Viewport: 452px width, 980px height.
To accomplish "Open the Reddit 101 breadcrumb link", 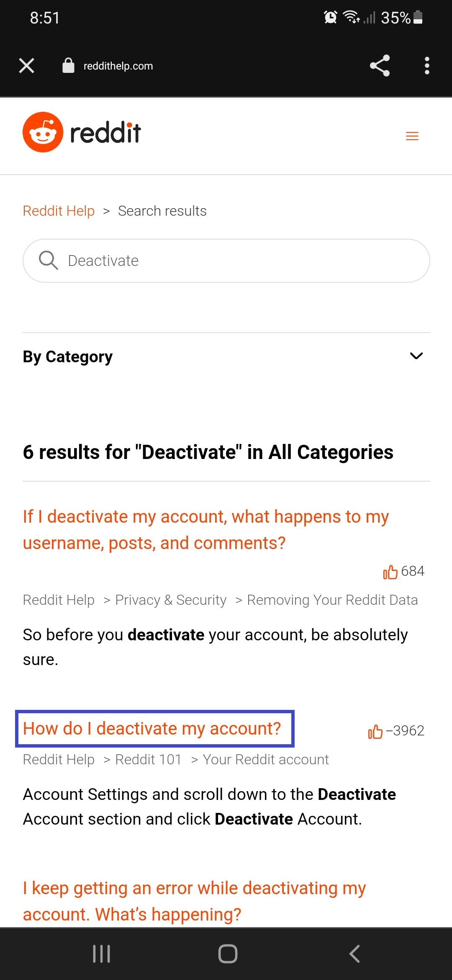I will click(x=147, y=759).
